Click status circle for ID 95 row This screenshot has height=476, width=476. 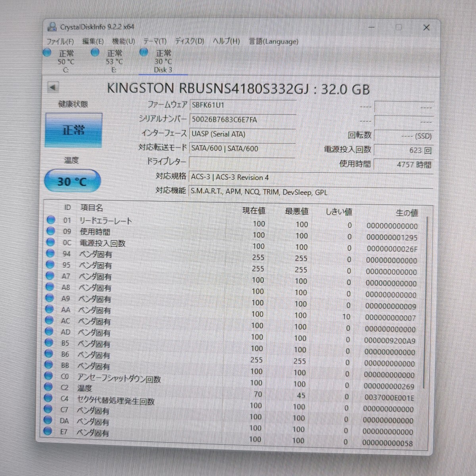click(x=50, y=264)
